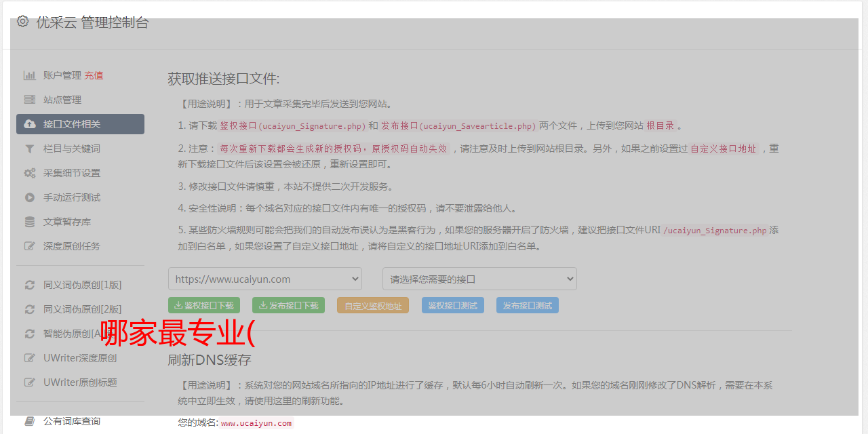Click the blue 鉴权接口测试 button
Image resolution: width=868 pixels, height=434 pixels.
click(453, 305)
